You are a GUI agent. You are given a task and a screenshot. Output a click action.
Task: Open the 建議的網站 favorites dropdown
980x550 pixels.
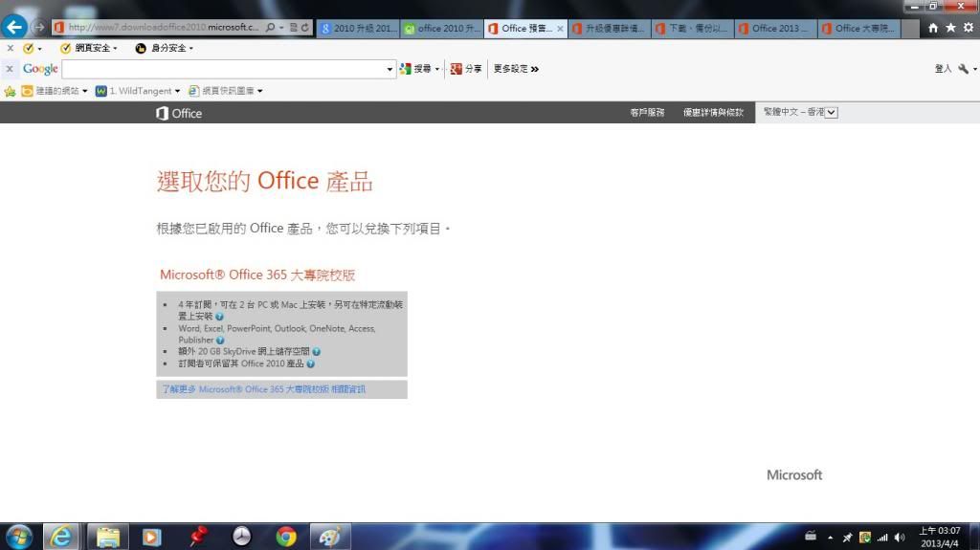tap(55, 91)
